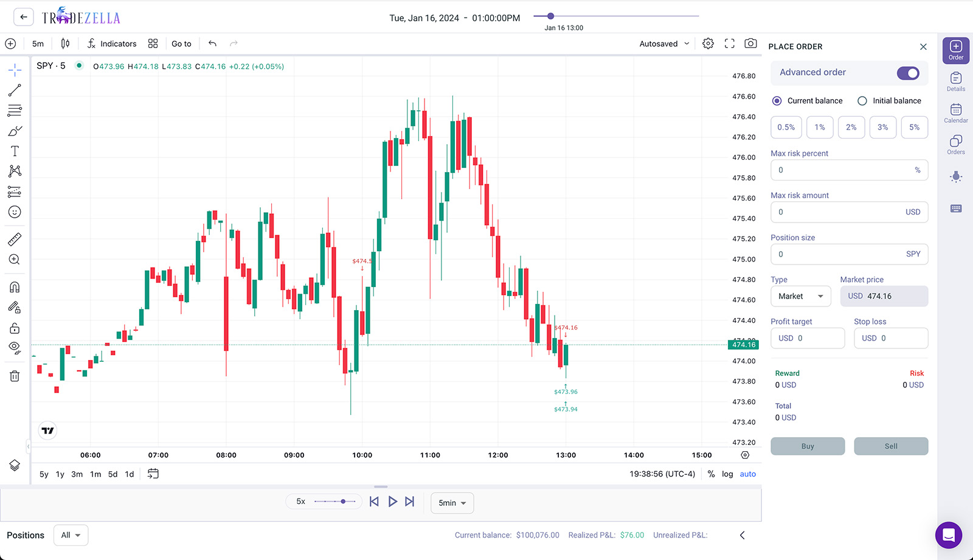Click Max risk percent field

(849, 170)
